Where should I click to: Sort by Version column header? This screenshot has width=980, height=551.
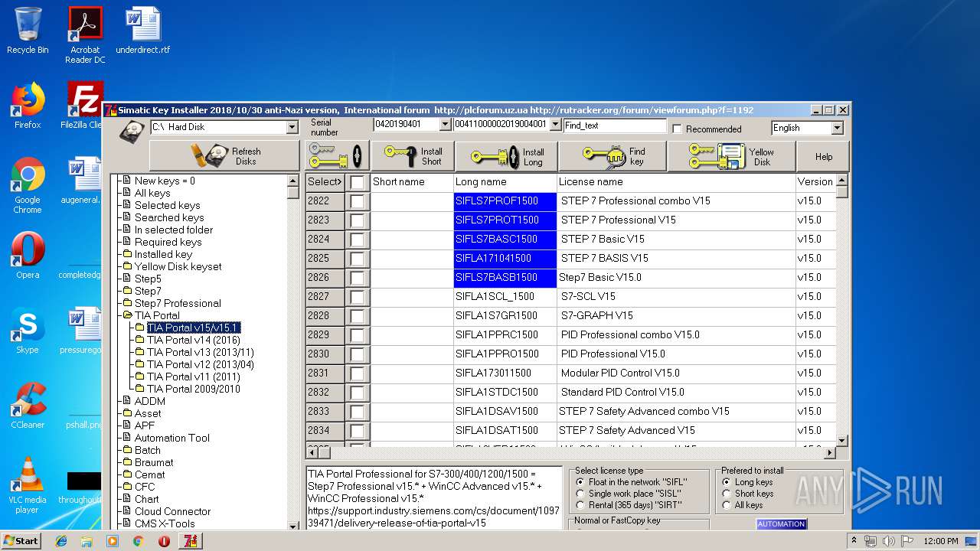[x=815, y=182]
